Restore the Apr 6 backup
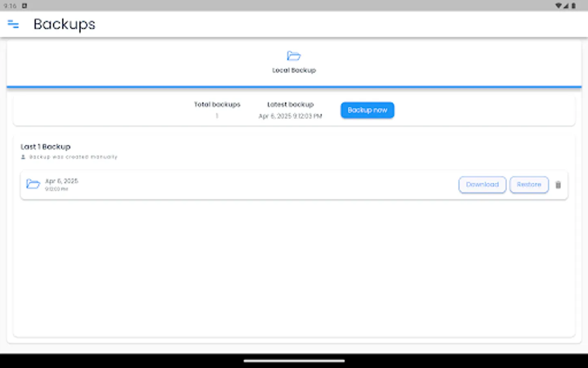588x368 pixels. point(529,185)
